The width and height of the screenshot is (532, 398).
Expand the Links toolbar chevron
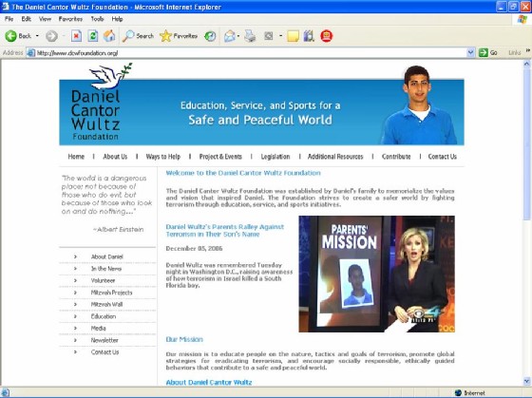point(528,50)
